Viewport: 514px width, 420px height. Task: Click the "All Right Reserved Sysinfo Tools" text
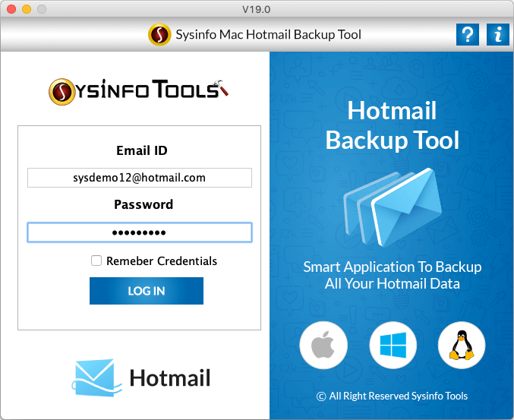pos(399,396)
